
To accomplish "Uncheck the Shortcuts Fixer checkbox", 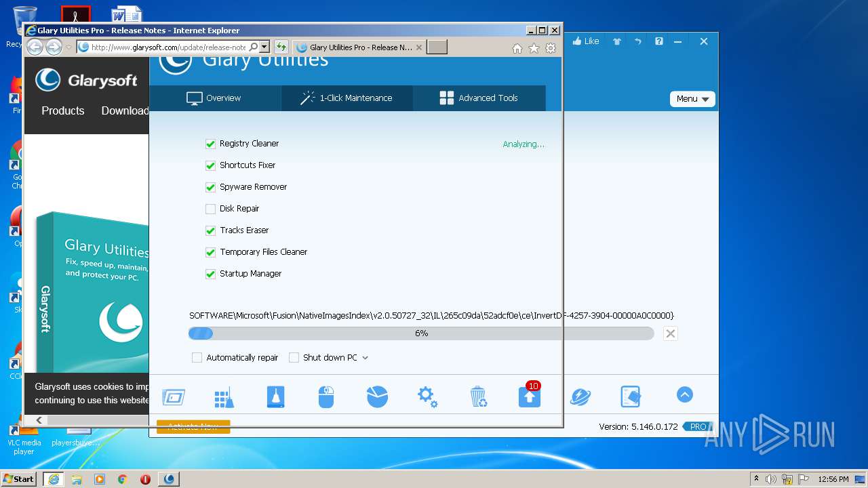I will coord(210,165).
